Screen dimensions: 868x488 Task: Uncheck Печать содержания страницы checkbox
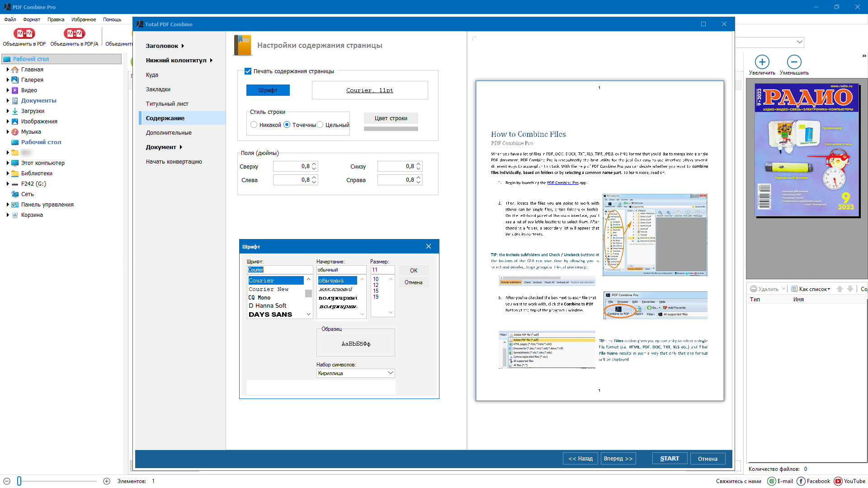pos(248,71)
